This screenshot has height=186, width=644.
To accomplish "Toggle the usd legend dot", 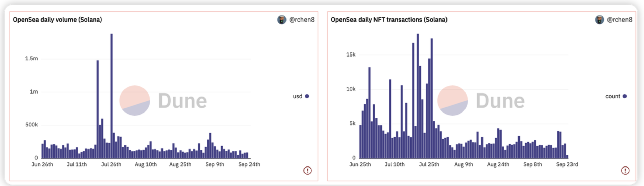I will click(x=307, y=96).
